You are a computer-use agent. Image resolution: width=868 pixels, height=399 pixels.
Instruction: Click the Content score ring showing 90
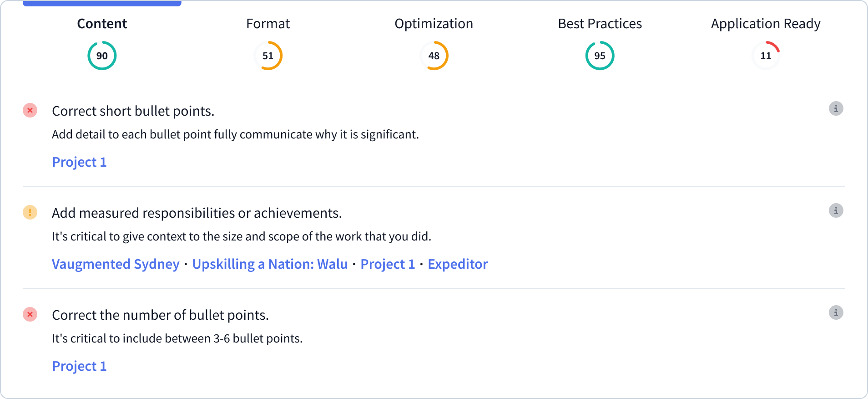point(102,56)
